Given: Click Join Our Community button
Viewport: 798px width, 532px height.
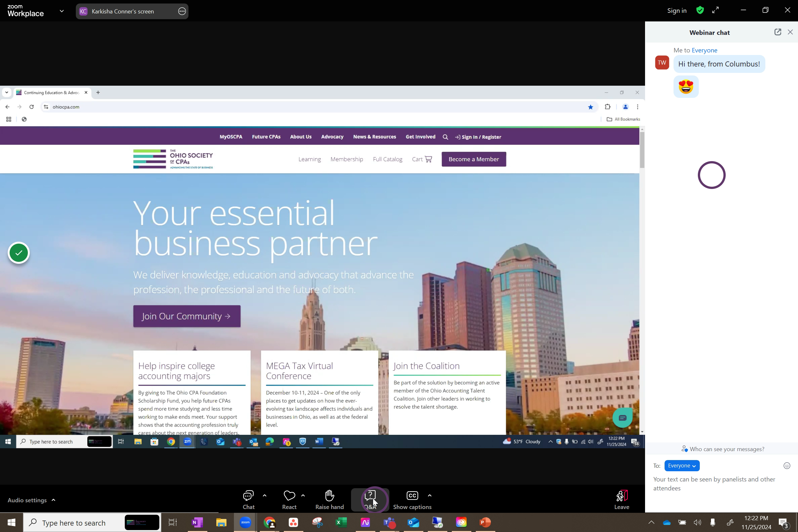Looking at the screenshot, I should (187, 316).
